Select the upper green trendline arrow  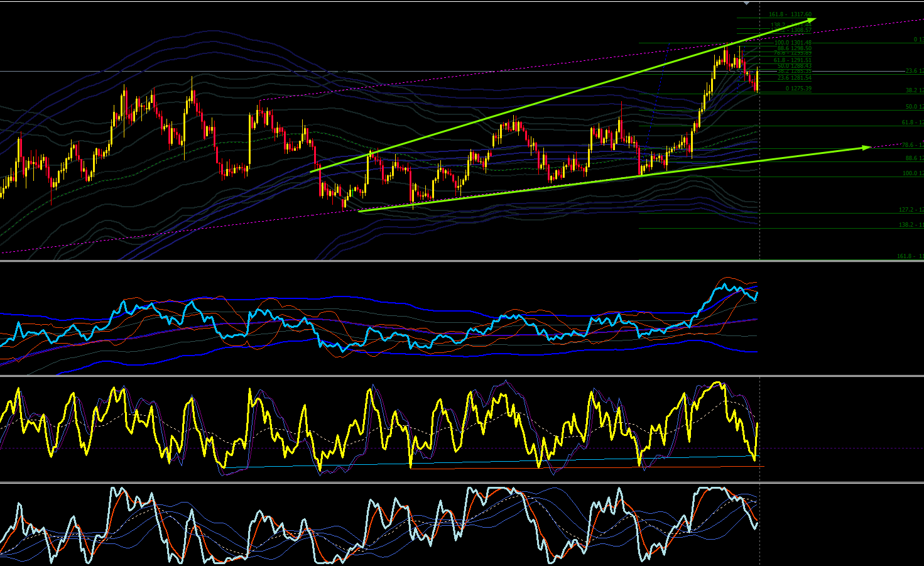(563, 96)
